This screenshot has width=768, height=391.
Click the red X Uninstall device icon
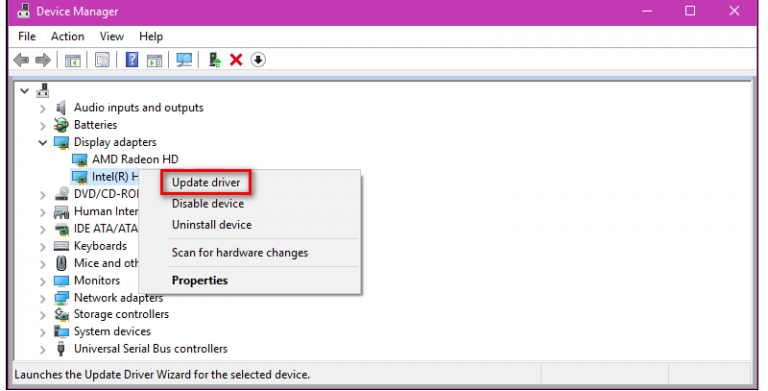click(x=236, y=60)
